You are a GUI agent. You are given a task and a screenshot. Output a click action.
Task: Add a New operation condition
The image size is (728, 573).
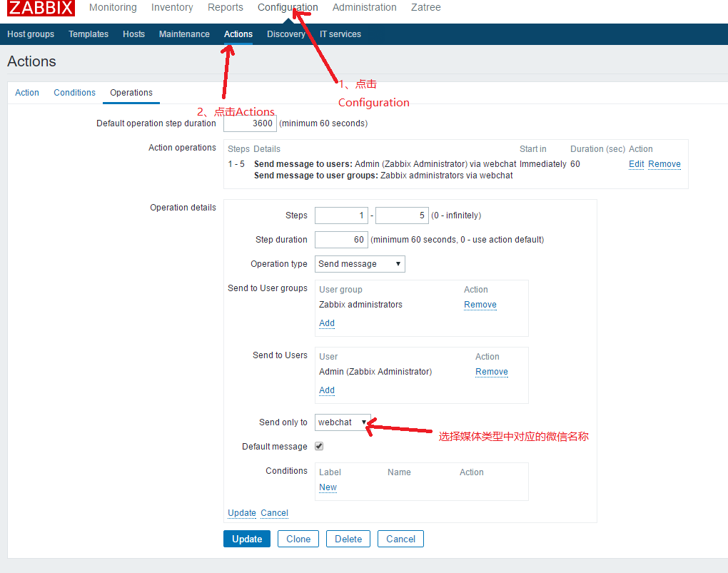coord(328,487)
